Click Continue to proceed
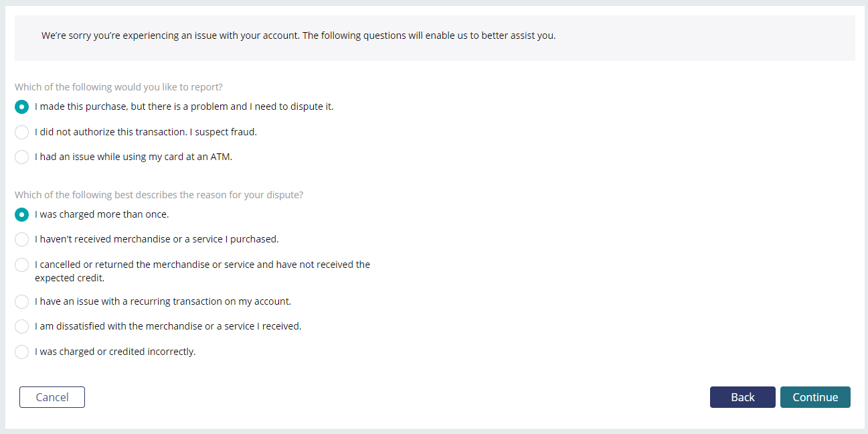The width and height of the screenshot is (868, 434). pos(815,397)
